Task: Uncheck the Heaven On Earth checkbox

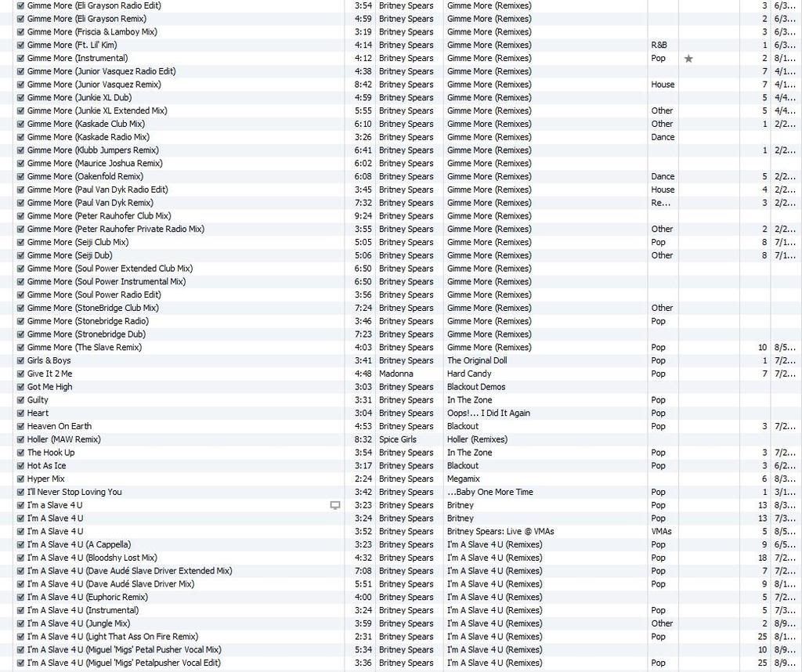Action: coord(20,426)
